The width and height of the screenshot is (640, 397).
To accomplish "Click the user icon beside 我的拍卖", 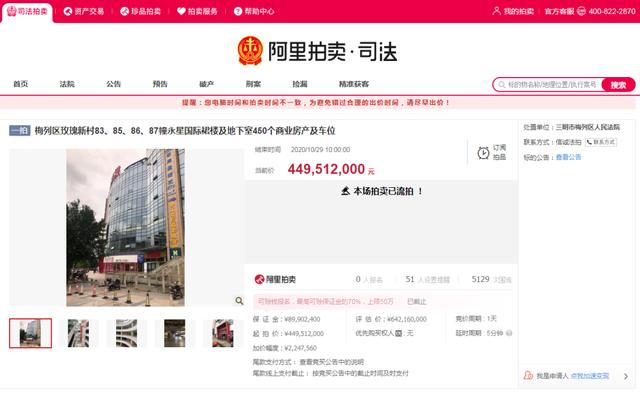I will 496,11.
